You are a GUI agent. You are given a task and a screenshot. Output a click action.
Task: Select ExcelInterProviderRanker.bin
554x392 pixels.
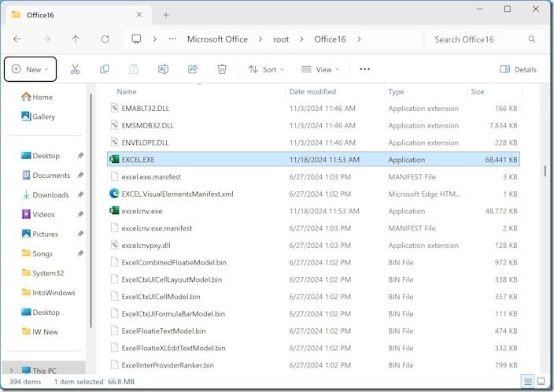[313, 365]
